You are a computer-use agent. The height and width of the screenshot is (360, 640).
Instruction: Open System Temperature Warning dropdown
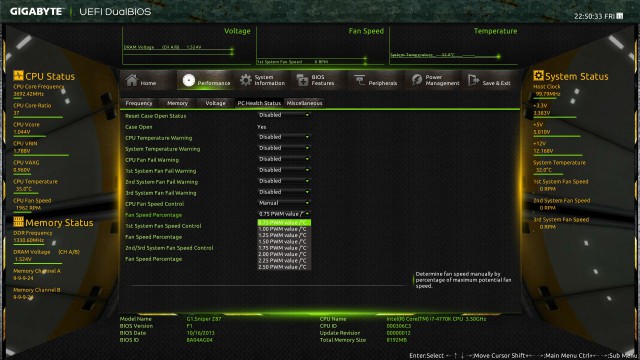[x=284, y=148]
